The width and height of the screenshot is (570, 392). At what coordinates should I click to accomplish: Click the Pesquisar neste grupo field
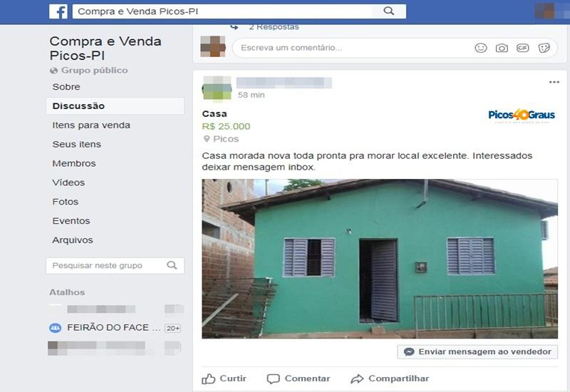coord(115,265)
